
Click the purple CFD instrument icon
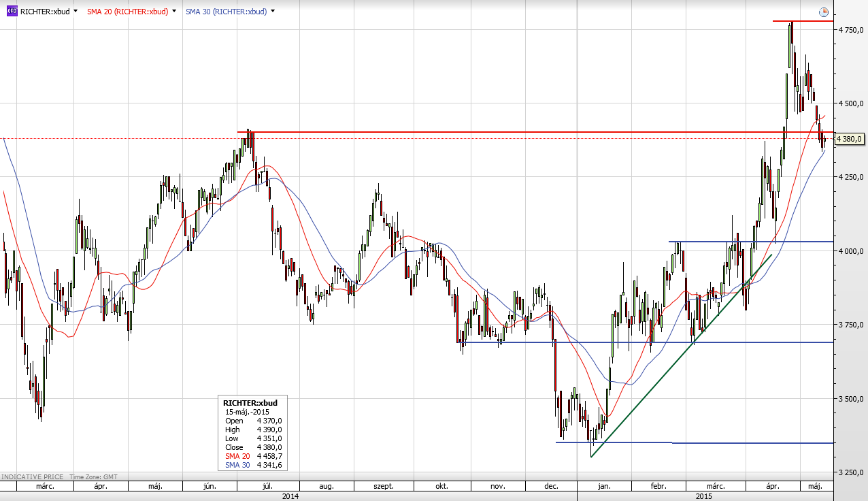click(12, 12)
